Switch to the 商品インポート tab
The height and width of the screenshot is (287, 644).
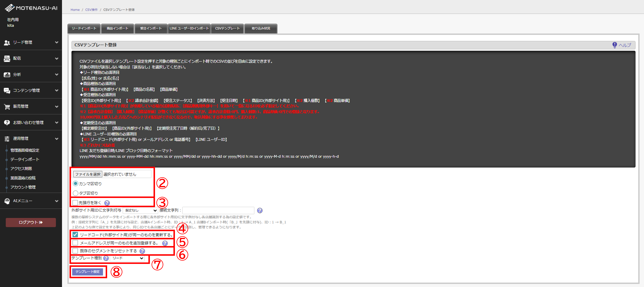click(117, 29)
